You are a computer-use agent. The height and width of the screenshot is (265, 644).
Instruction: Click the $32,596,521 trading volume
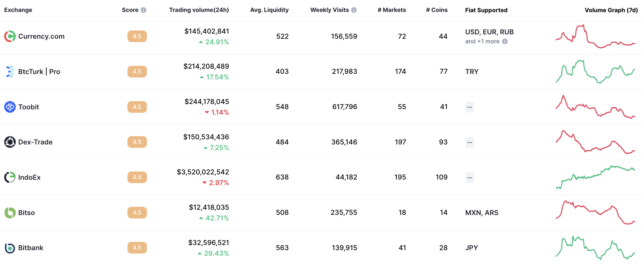pyautogui.click(x=209, y=243)
